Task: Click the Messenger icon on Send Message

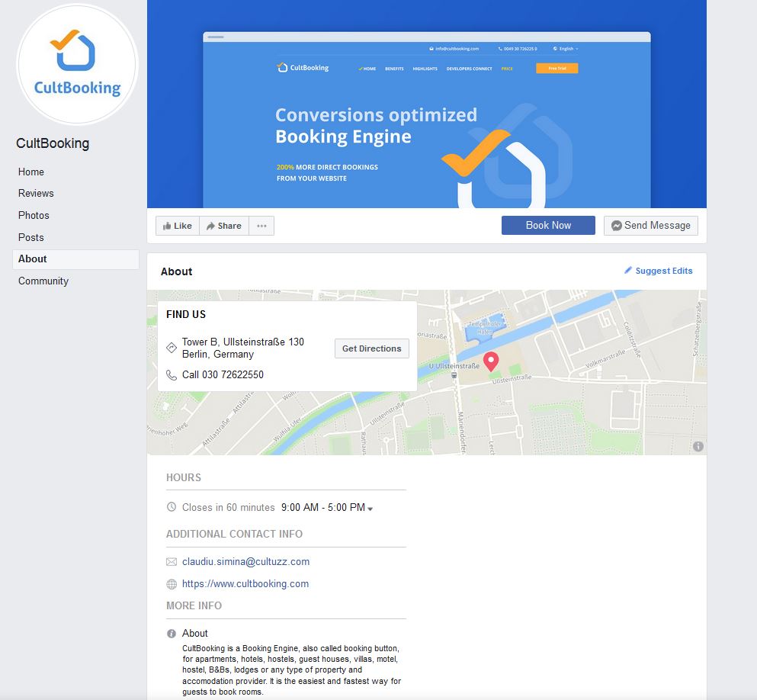Action: coord(615,225)
